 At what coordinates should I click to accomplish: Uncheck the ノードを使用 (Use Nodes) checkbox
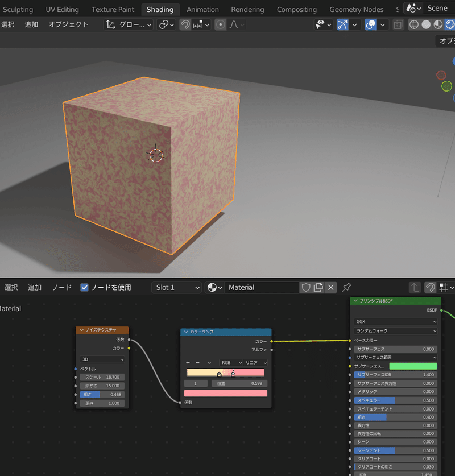[x=84, y=288]
